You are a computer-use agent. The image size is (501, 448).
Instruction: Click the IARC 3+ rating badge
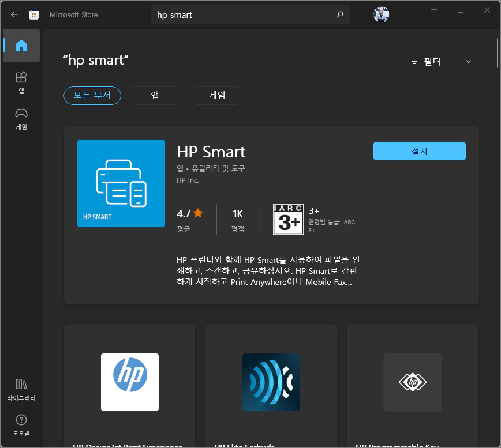[288, 219]
